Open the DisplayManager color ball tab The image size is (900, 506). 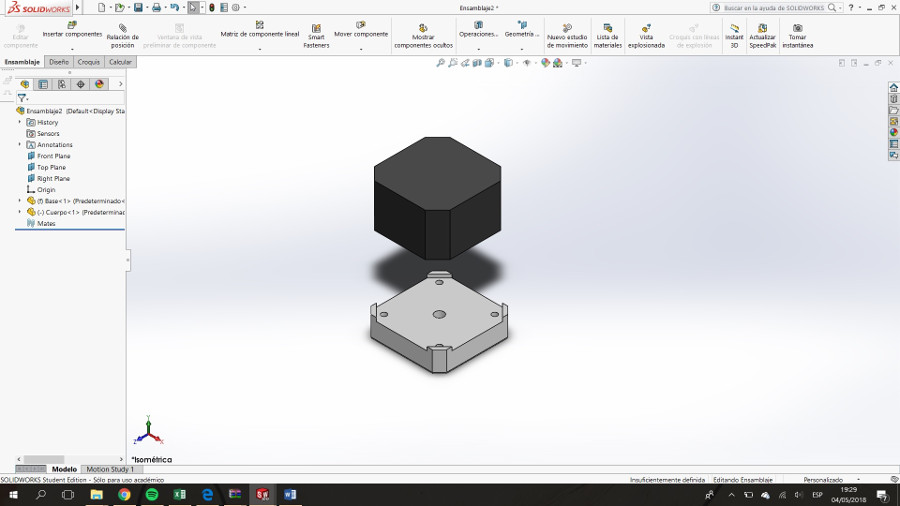[x=99, y=84]
